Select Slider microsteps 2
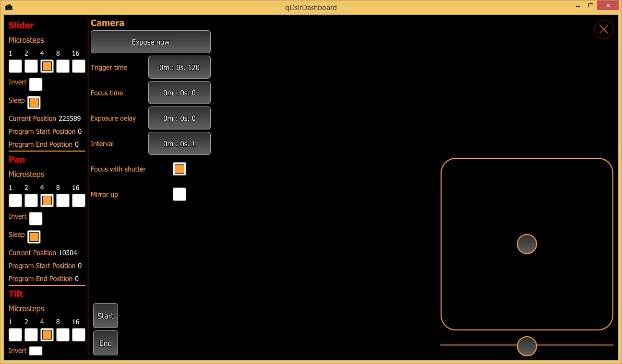Screen dimensions: 622x364 31,66
